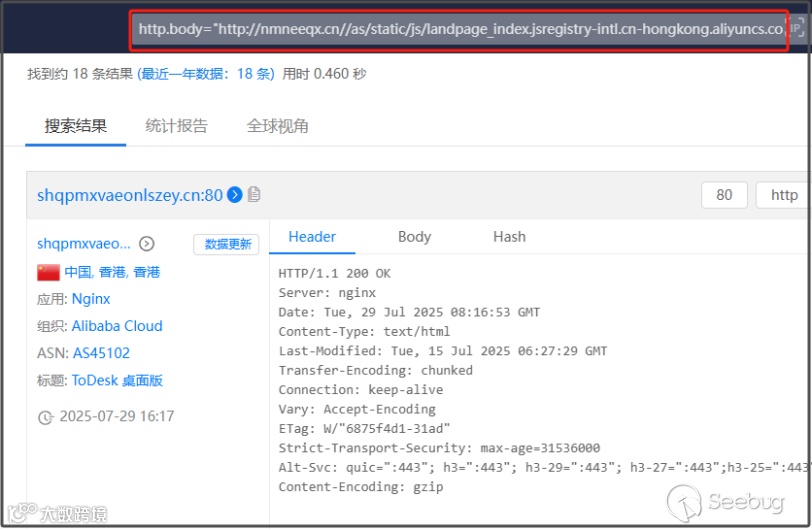The height and width of the screenshot is (530, 812).
Task: Click the ToDesk 桌面版 title link
Action: [x=117, y=381]
